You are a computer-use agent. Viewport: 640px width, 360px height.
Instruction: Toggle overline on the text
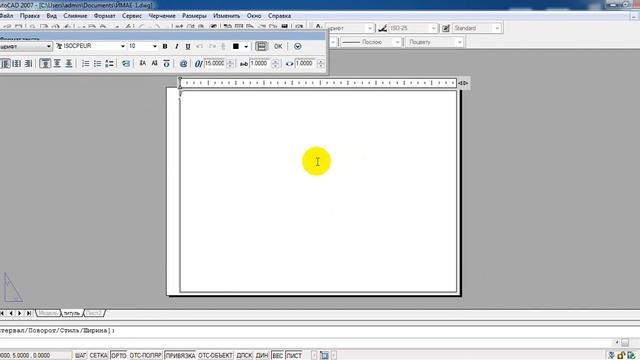tap(166, 64)
